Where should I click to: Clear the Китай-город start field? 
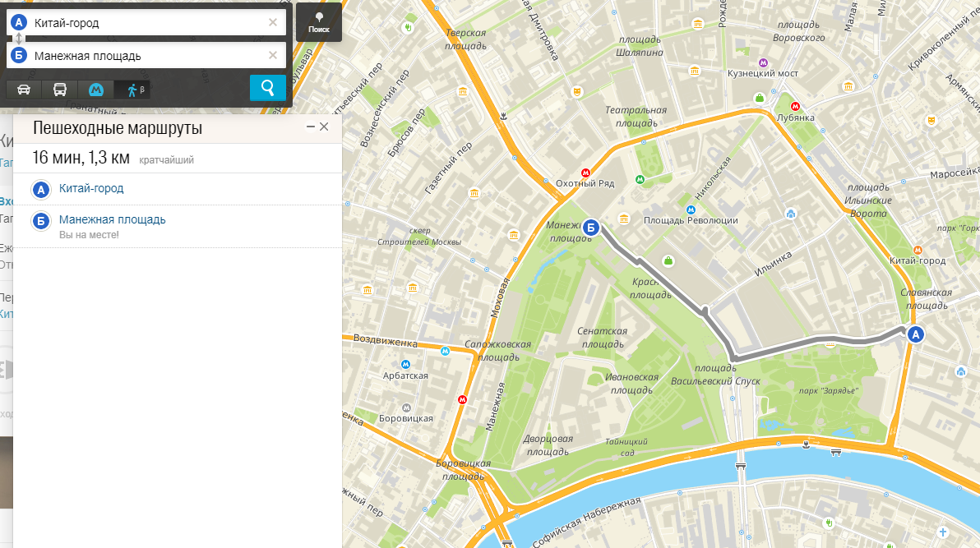[272, 22]
